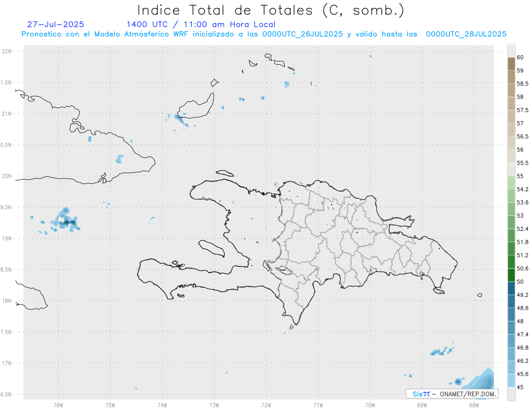Click the '51.2' value on the color scale

tap(522, 255)
